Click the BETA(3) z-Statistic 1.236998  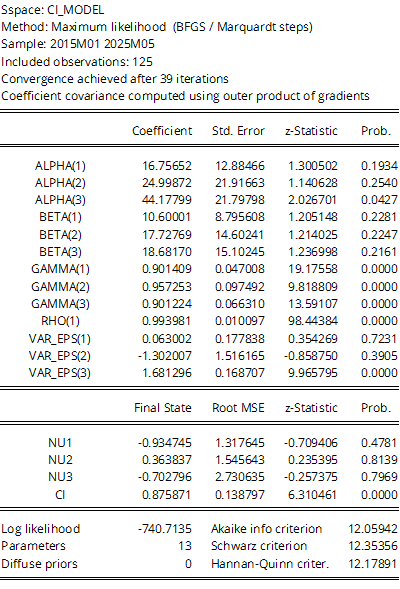click(312, 252)
